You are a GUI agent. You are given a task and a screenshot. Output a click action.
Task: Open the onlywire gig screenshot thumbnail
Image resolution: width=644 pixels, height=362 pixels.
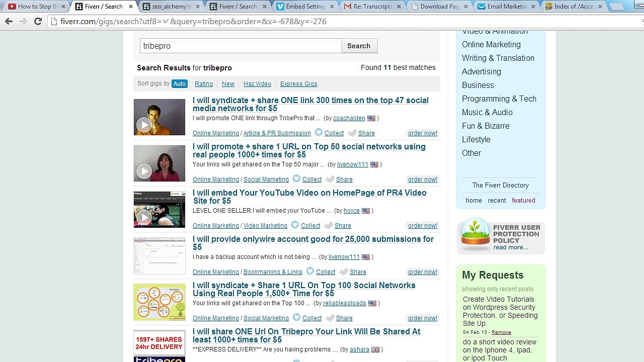[159, 256]
